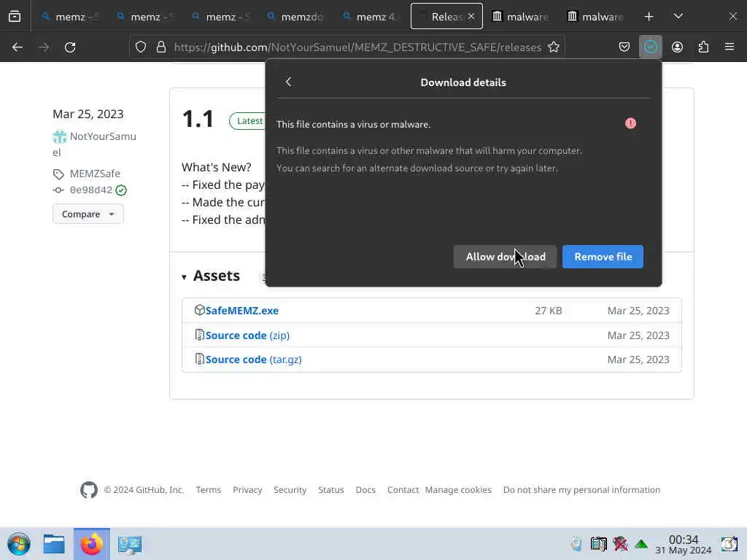Screen dimensions: 747x560
Task: Open the Extensions puzzle icon
Action: pos(703,47)
